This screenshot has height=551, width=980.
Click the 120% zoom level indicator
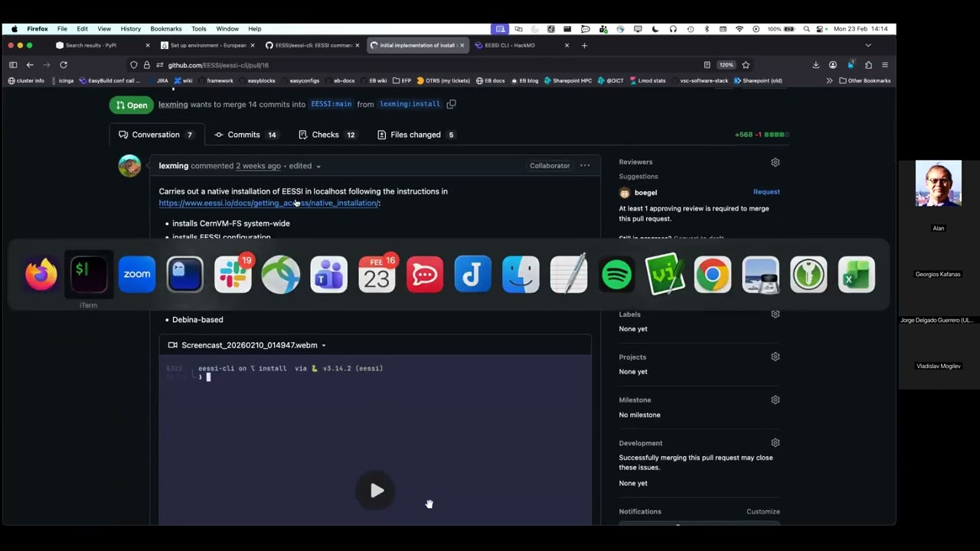click(x=727, y=65)
